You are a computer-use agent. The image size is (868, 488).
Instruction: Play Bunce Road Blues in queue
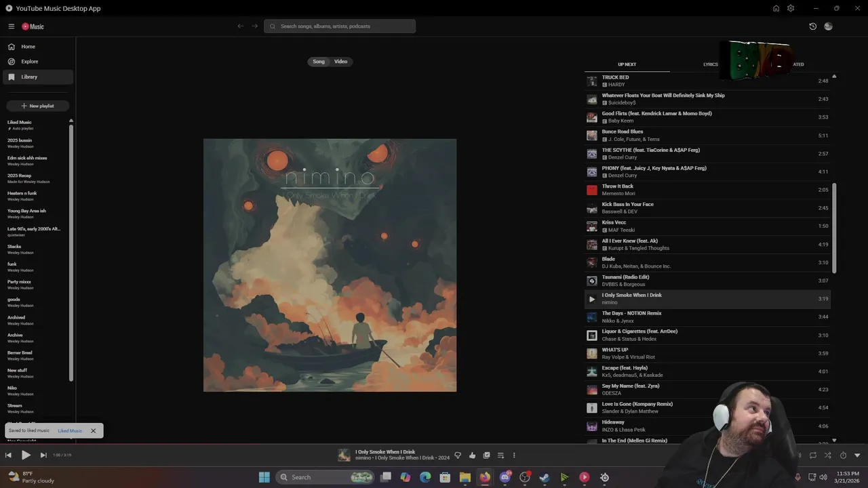(x=707, y=136)
